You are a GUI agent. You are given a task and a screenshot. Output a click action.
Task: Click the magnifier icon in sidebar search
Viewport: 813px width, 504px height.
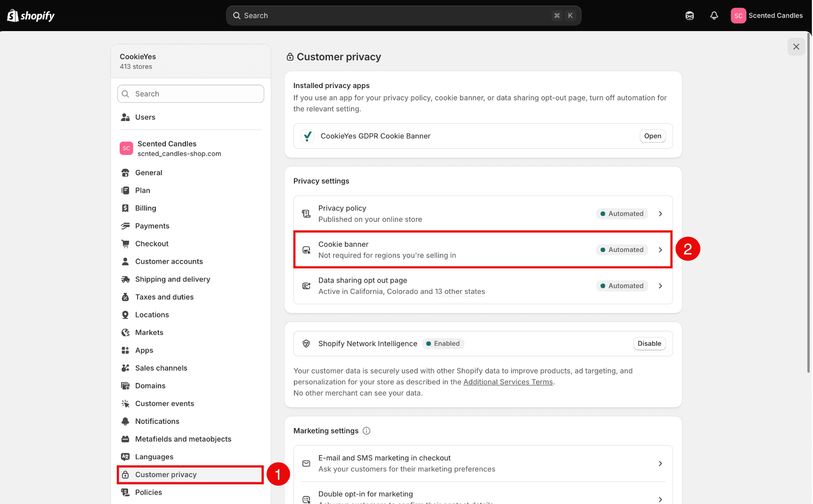click(x=125, y=94)
